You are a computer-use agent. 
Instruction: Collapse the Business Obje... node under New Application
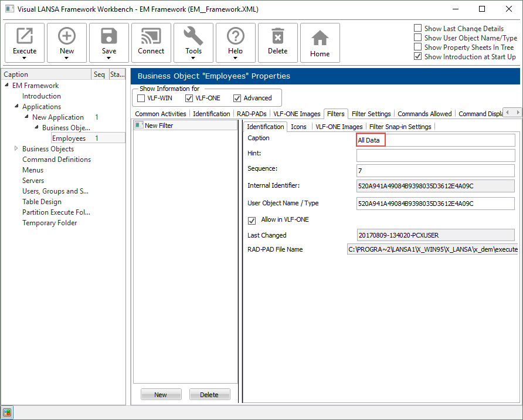tap(36, 127)
